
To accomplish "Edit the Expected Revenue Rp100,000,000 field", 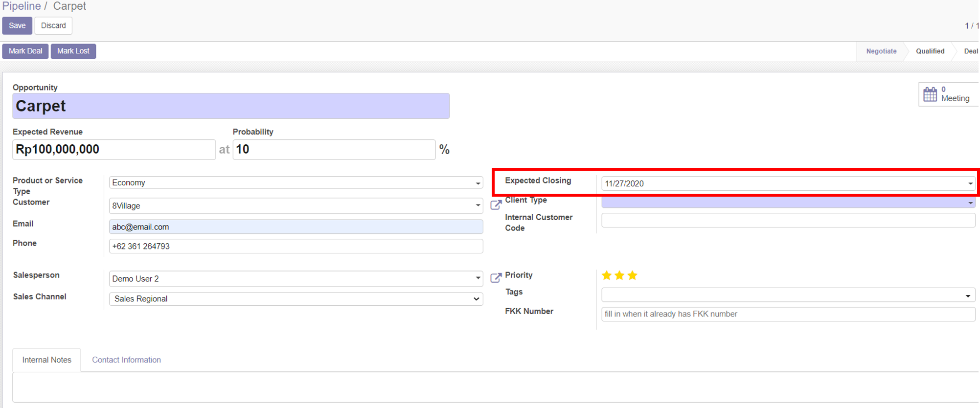I will (x=114, y=149).
